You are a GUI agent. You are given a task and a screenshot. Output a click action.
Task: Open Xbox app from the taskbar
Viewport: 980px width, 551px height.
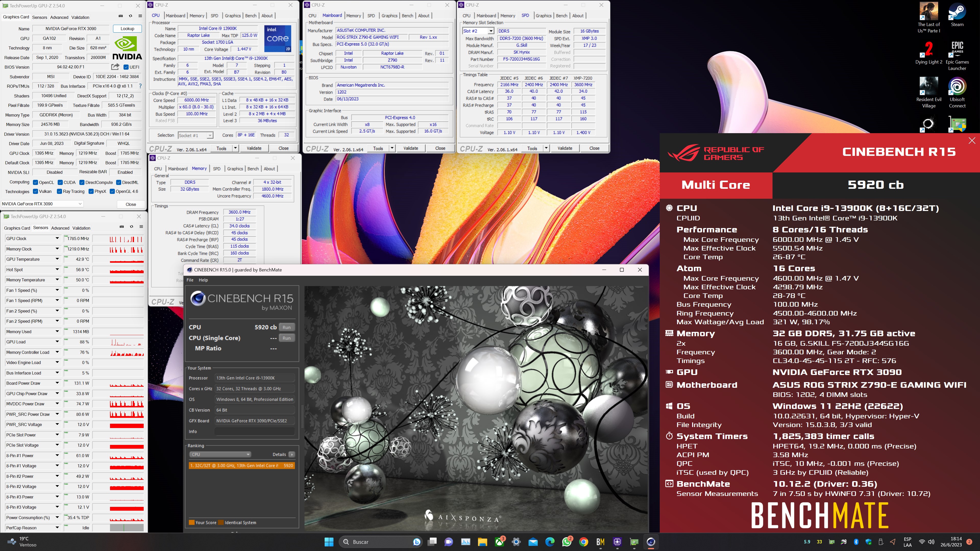[x=499, y=542]
